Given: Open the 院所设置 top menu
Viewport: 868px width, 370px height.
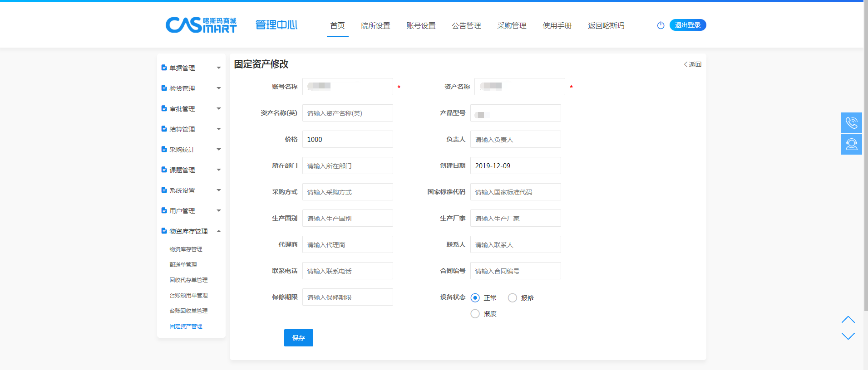Looking at the screenshot, I should tap(375, 26).
